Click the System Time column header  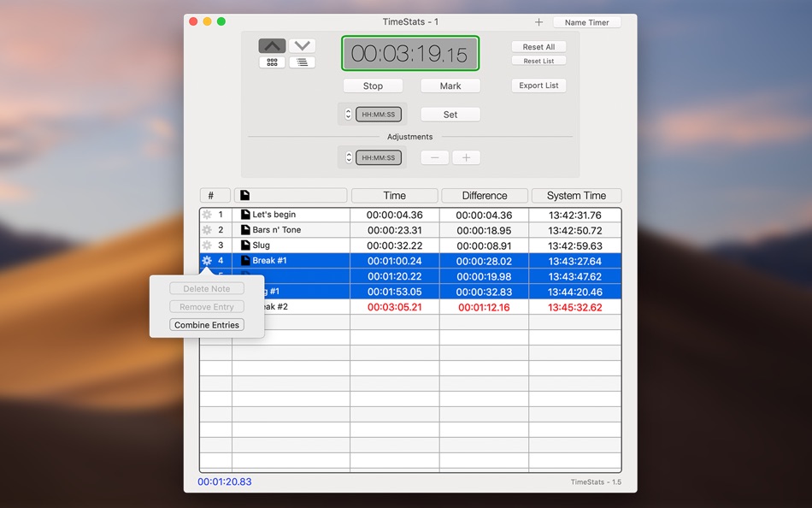(x=576, y=196)
